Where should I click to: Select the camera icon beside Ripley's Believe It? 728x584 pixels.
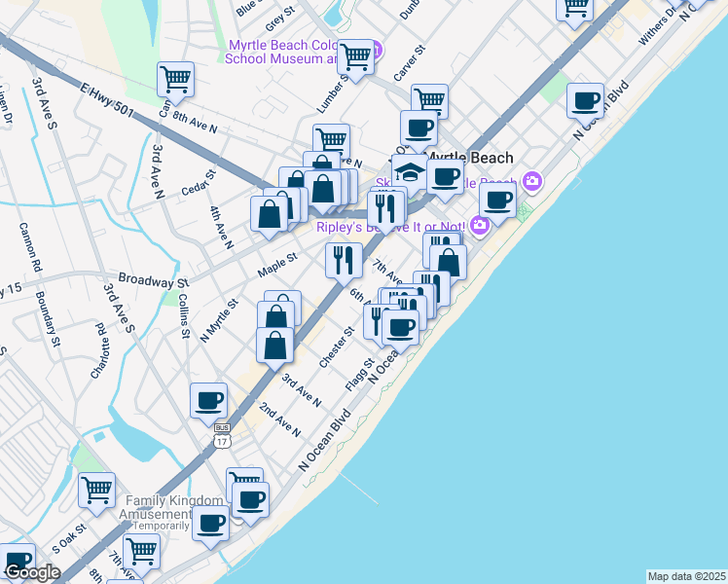coord(479,226)
